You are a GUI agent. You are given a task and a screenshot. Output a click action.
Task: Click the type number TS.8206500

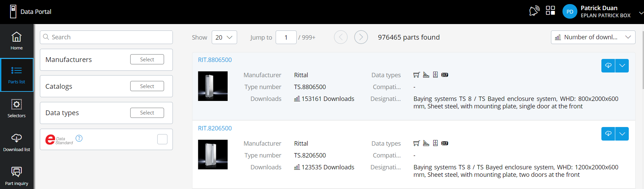pyautogui.click(x=310, y=155)
